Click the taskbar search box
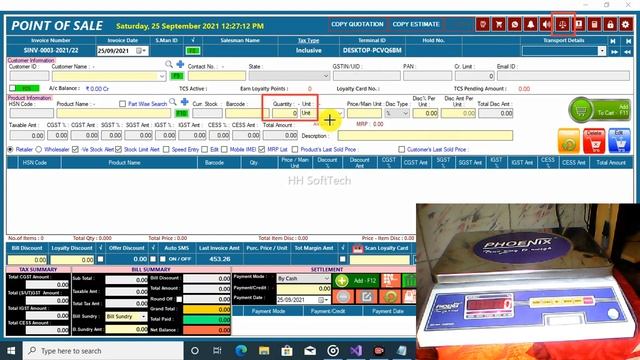The width and height of the screenshot is (640, 360). tap(103, 351)
